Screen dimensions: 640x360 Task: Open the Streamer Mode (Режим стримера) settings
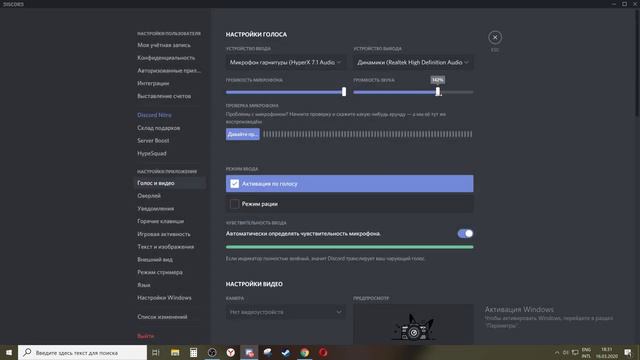[x=160, y=272]
